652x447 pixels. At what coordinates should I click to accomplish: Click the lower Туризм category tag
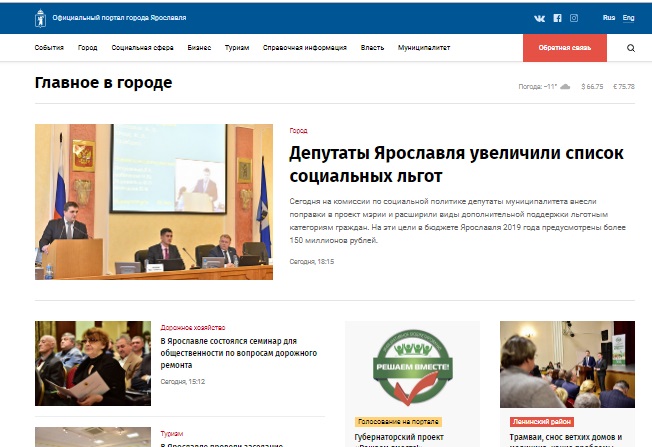click(x=172, y=434)
